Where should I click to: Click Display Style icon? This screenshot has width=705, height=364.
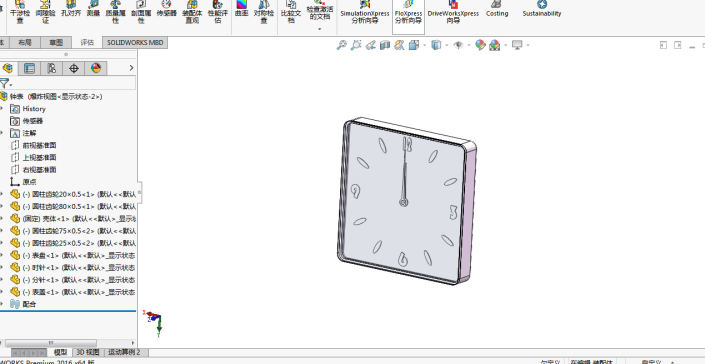(436, 45)
